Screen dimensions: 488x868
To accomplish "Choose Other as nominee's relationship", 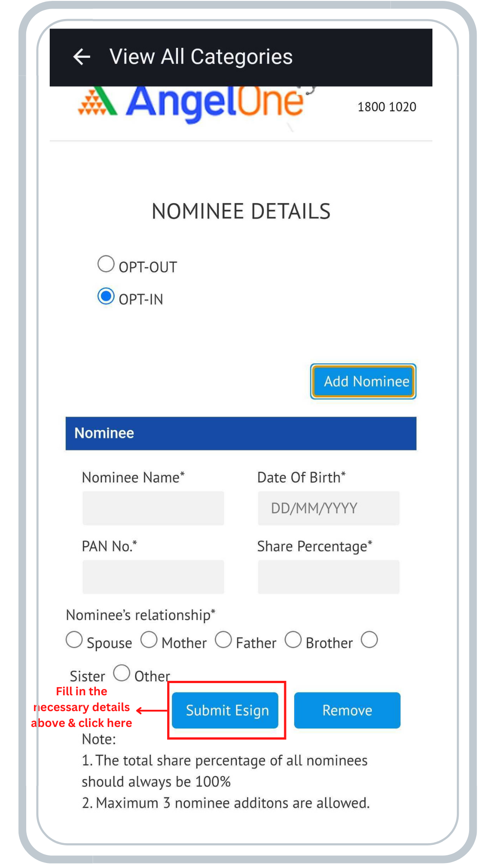I will (122, 673).
